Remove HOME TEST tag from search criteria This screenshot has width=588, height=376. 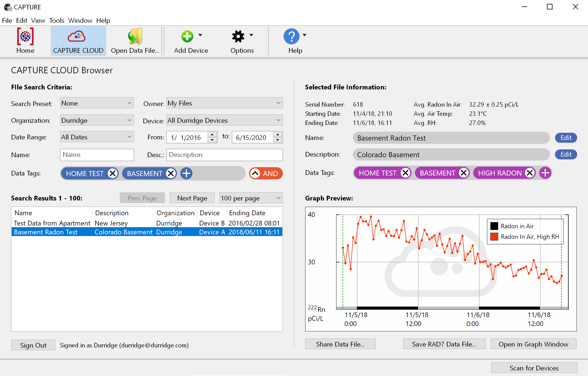[113, 173]
